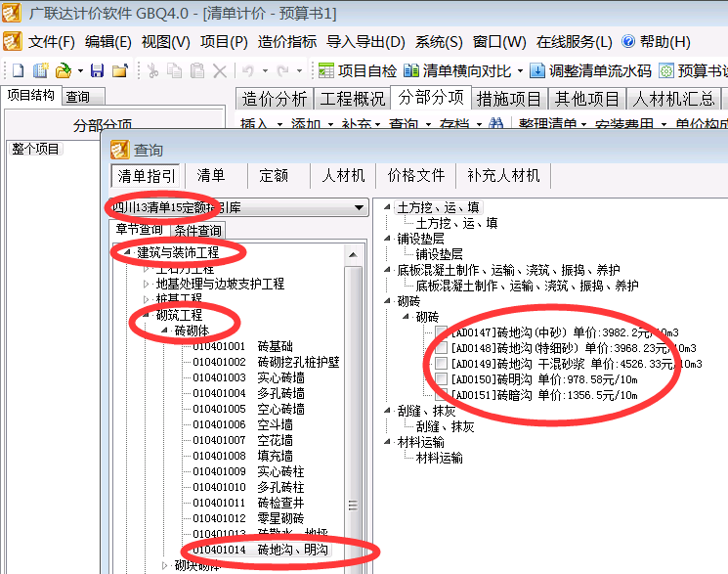The height and width of the screenshot is (574, 728).
Task: Open the 编辑(E) menu
Action: coord(108,42)
